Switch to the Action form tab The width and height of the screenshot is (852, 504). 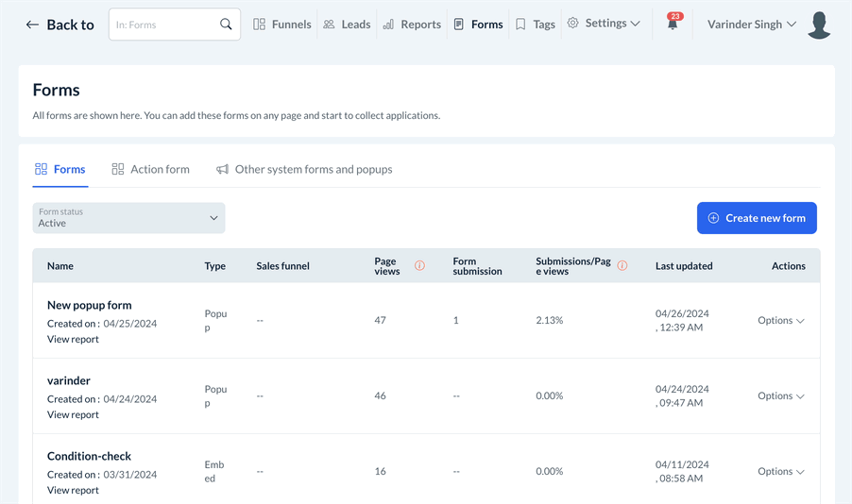click(x=150, y=170)
